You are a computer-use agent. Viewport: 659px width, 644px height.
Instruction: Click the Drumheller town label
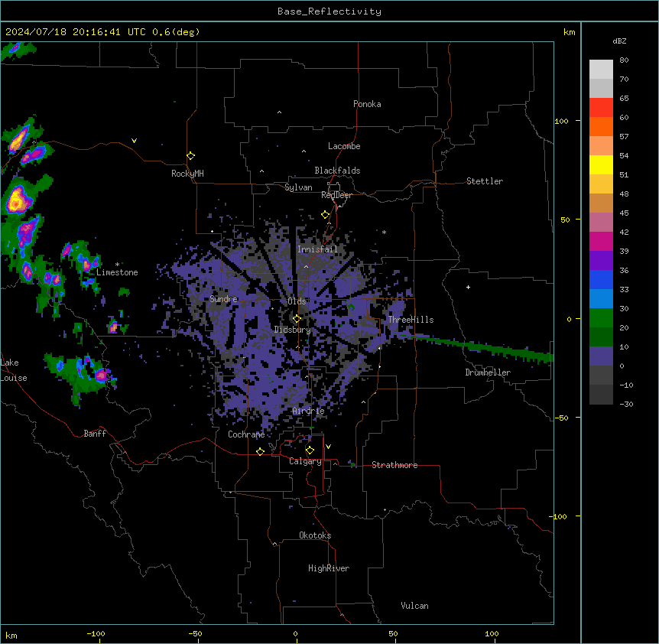488,372
